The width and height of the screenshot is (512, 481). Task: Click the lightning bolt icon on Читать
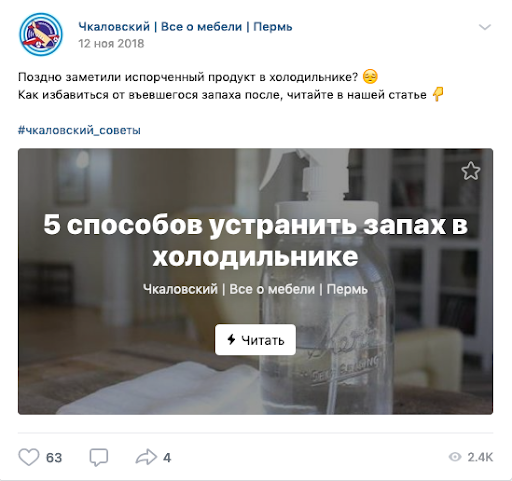231,340
